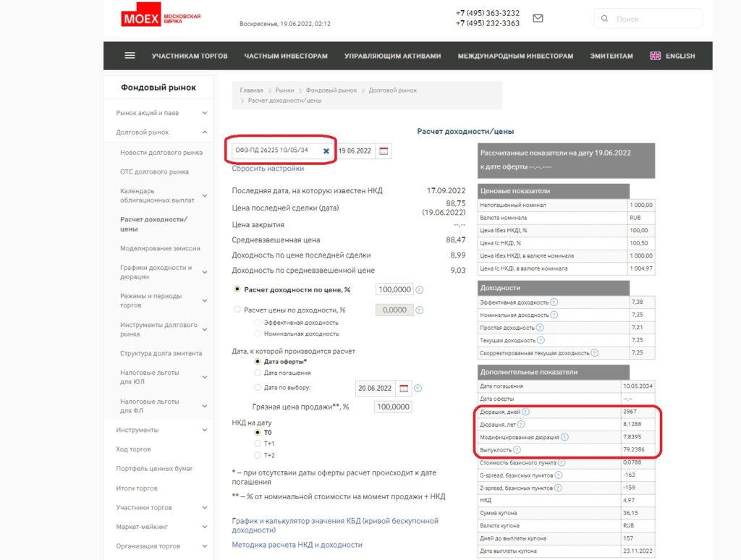Select Дата погашения radio option
The height and width of the screenshot is (560, 741).
pos(258,373)
